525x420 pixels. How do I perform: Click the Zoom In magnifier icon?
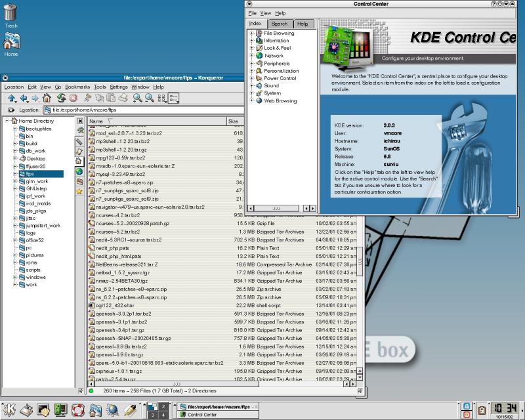138,98
